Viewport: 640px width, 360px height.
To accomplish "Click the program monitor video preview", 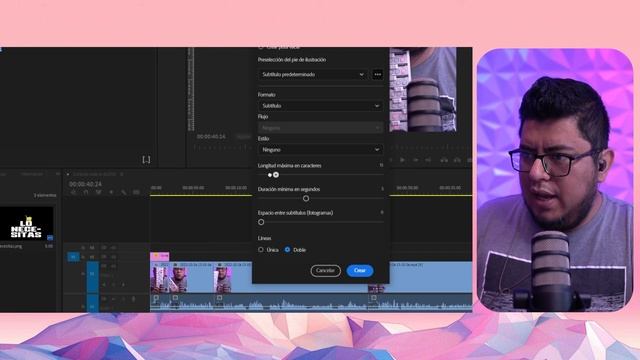I will (423, 89).
